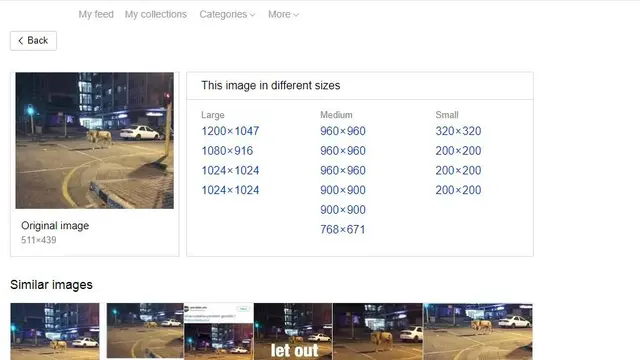Open the My feed tab
The width and height of the screenshot is (640, 360).
click(96, 14)
